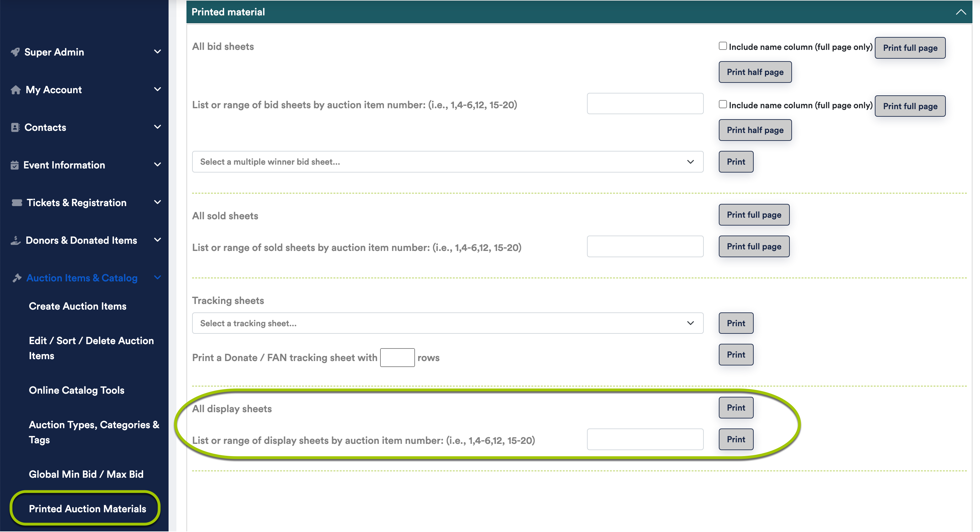Image resolution: width=980 pixels, height=532 pixels.
Task: Focus the sold sheets range input field
Action: pos(645,247)
